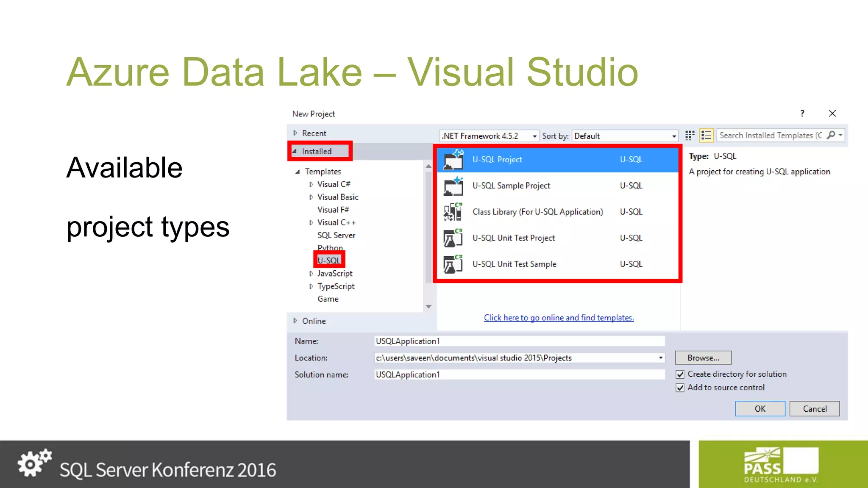Collapse the Installed section
This screenshot has width=868, height=488.
(295, 151)
